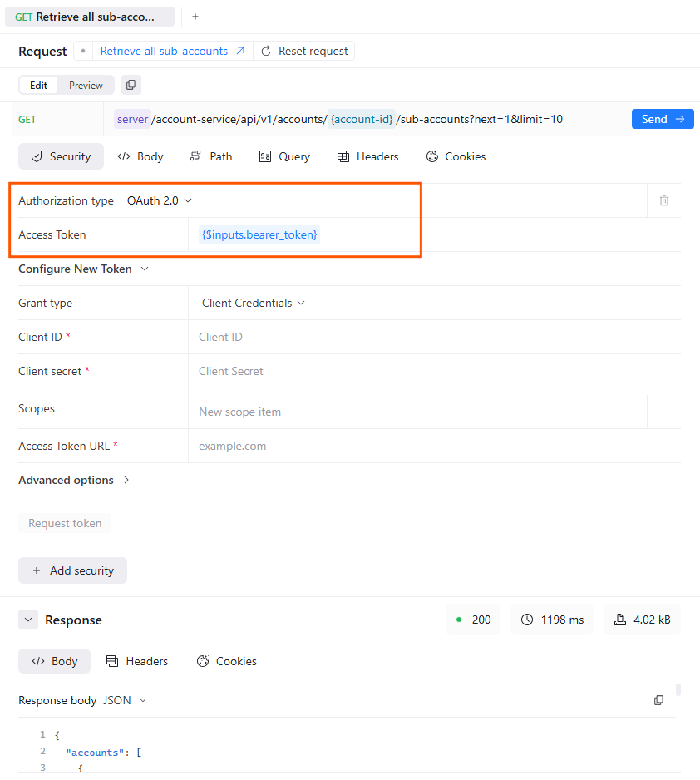Open the response Headers tab
The width and height of the screenshot is (700, 780).
pyautogui.click(x=137, y=661)
